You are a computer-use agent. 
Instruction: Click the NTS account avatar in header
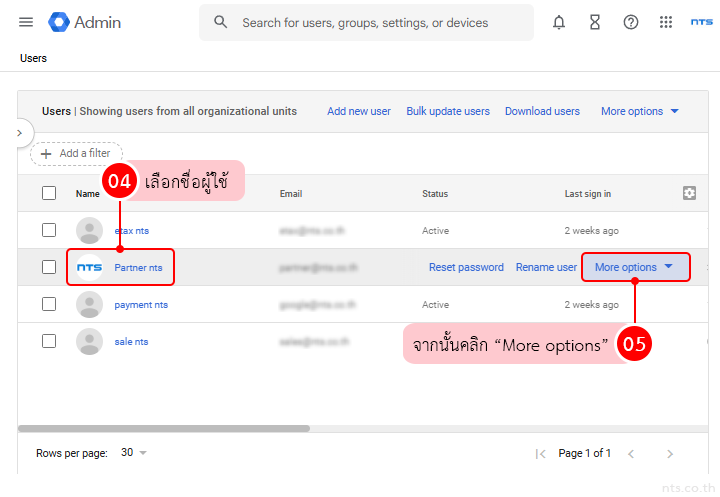pos(701,22)
